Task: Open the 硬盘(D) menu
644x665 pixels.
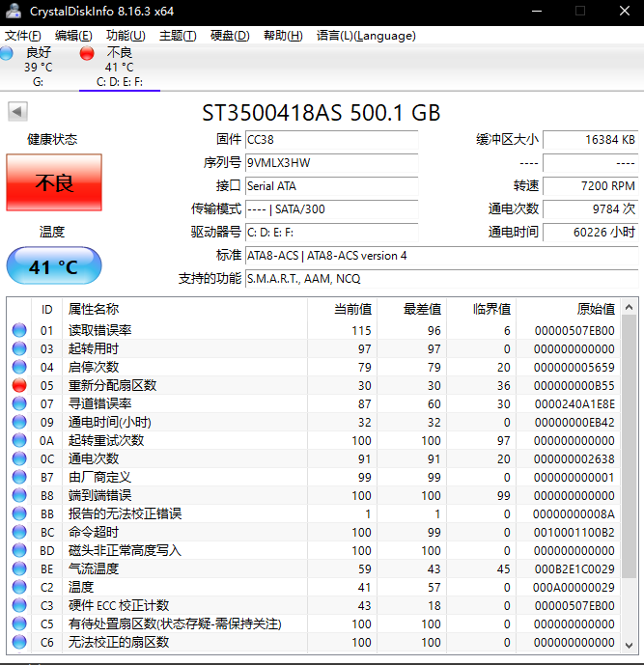Action: (x=230, y=36)
